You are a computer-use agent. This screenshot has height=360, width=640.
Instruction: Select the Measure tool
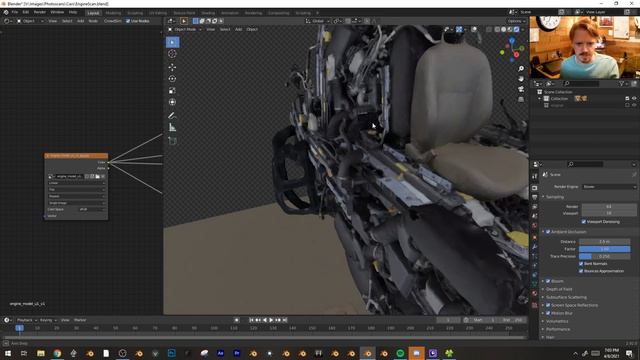point(172,128)
